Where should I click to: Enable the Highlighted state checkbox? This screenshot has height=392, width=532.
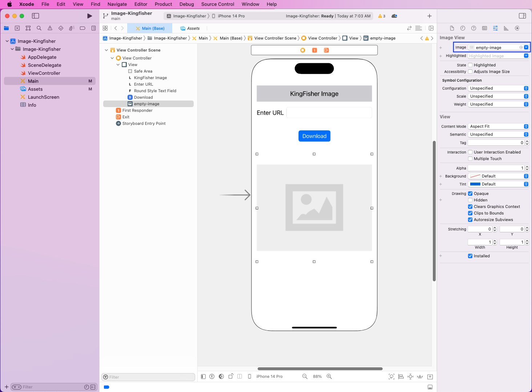(x=470, y=65)
